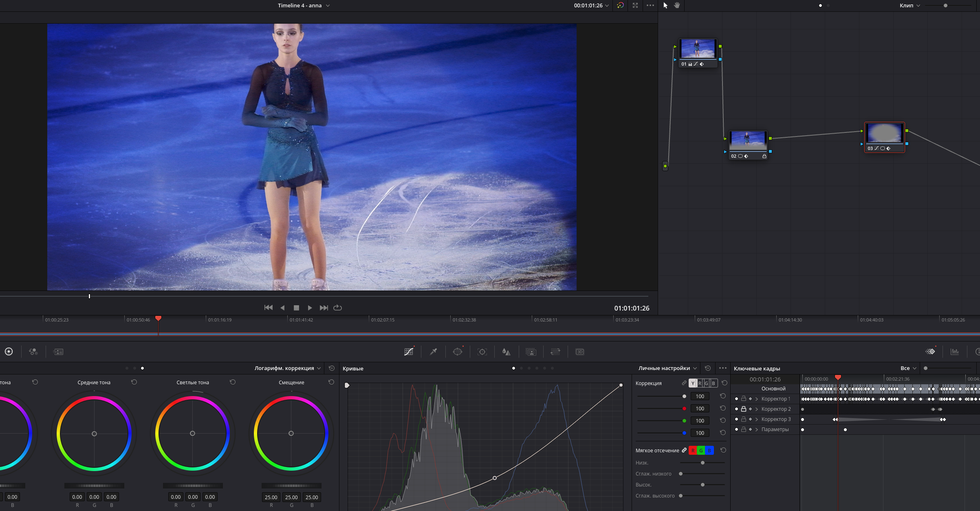The height and width of the screenshot is (511, 980).
Task: Toggle lock on Корректор 2 track
Action: point(744,409)
